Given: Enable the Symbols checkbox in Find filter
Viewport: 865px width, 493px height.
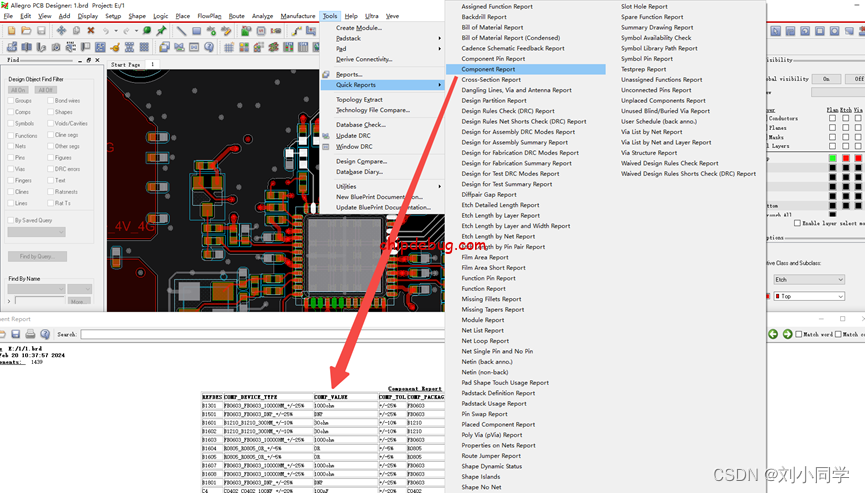Looking at the screenshot, I should point(11,124).
